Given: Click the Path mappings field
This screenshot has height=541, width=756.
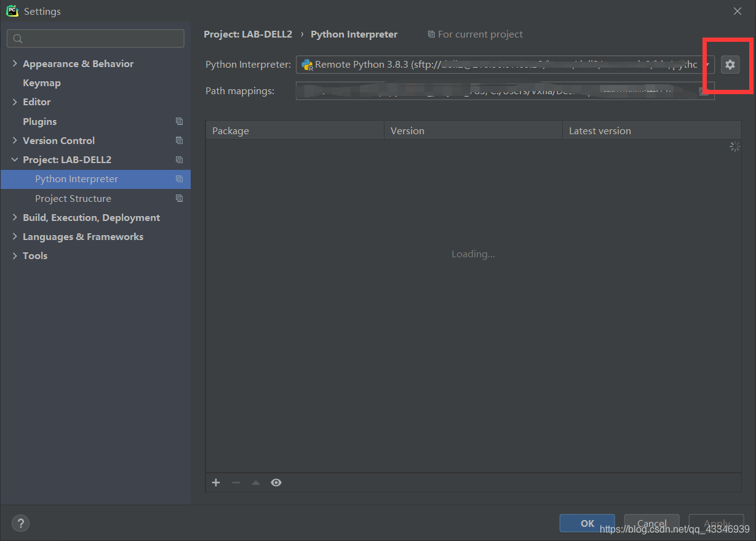Looking at the screenshot, I should [505, 91].
